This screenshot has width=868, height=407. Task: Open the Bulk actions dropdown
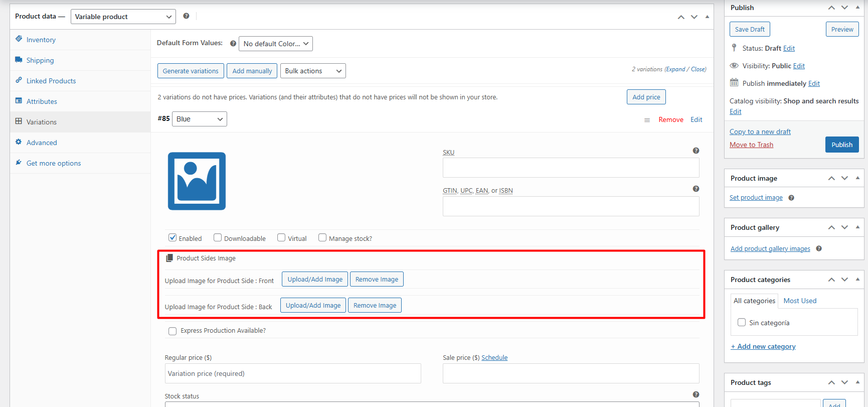point(312,71)
